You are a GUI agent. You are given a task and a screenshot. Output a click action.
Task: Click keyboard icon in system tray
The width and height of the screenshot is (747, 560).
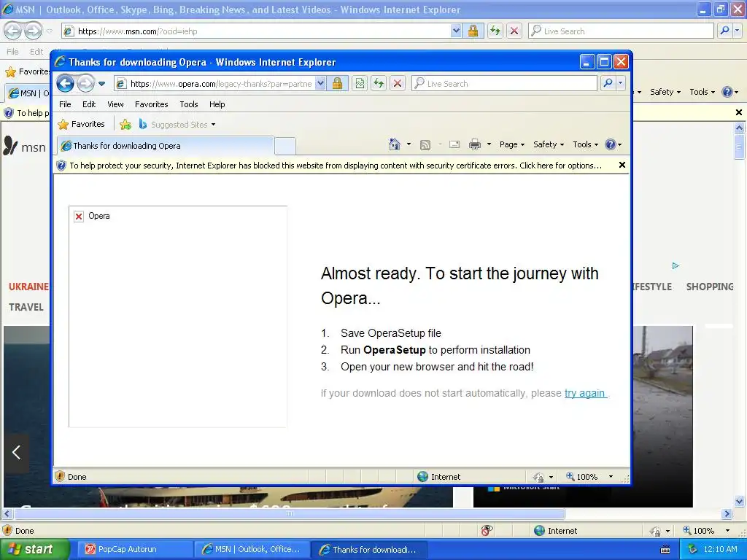(665, 550)
